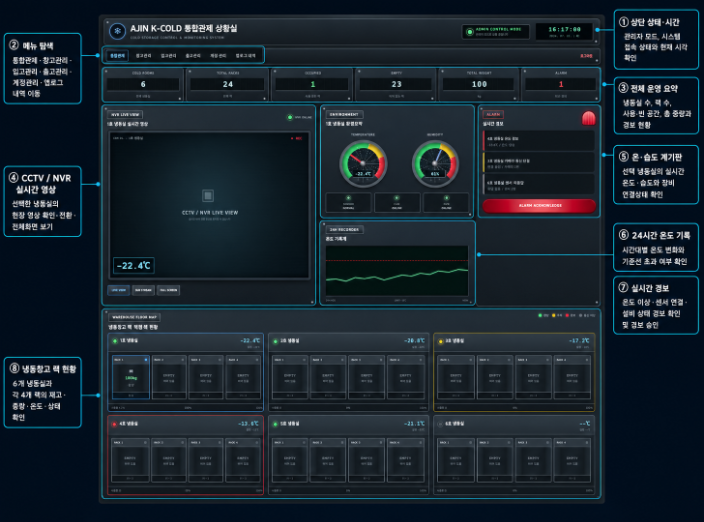The height and width of the screenshot is (522, 704).
Task: Select the LIVE VIEW button
Action: [x=119, y=290]
